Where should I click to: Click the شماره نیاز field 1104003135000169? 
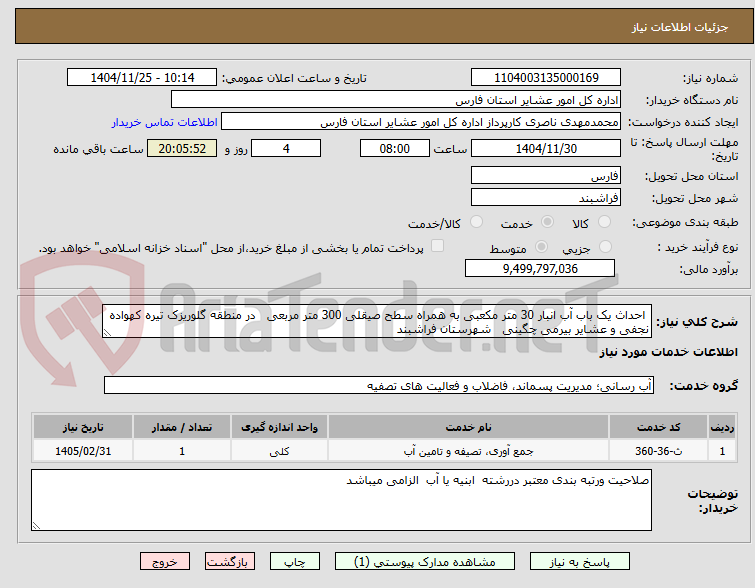546,78
